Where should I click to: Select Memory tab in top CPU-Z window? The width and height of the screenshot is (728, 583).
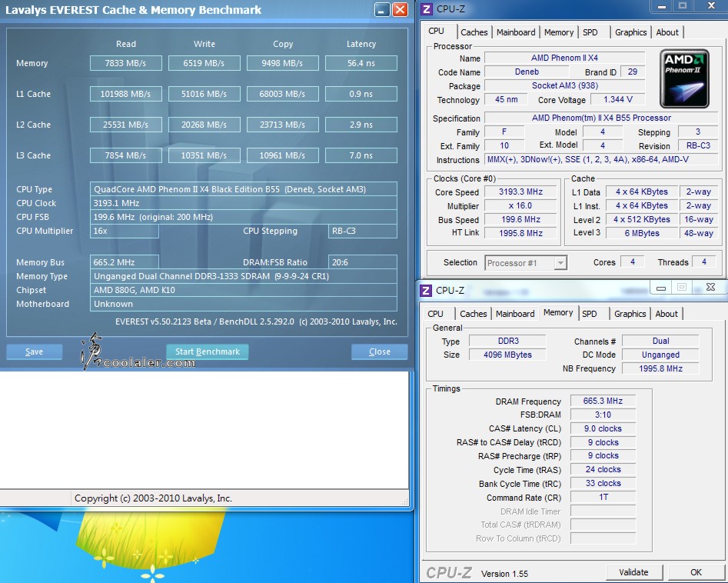click(x=559, y=32)
